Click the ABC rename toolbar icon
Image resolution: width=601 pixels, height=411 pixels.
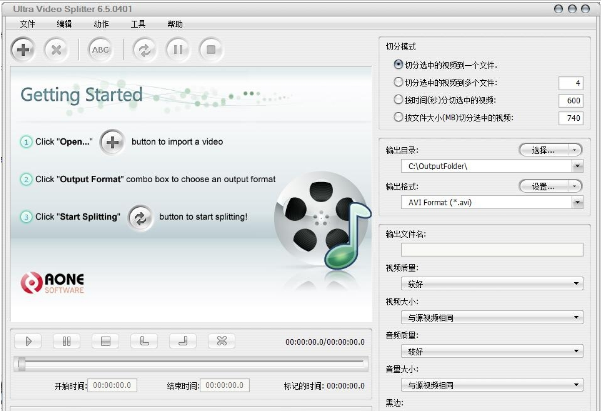point(101,48)
